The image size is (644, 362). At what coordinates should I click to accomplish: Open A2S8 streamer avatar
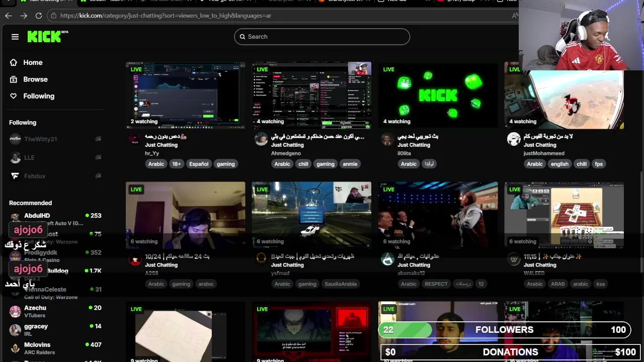point(135,259)
